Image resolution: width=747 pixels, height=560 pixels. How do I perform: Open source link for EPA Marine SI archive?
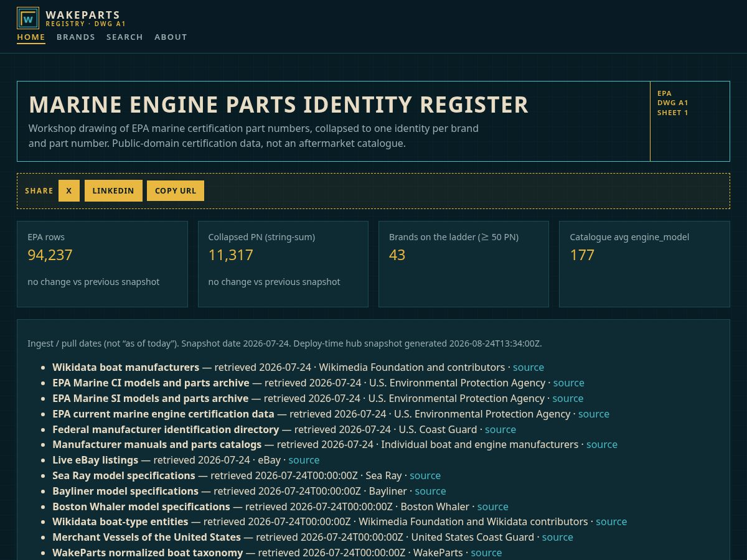coord(568,398)
